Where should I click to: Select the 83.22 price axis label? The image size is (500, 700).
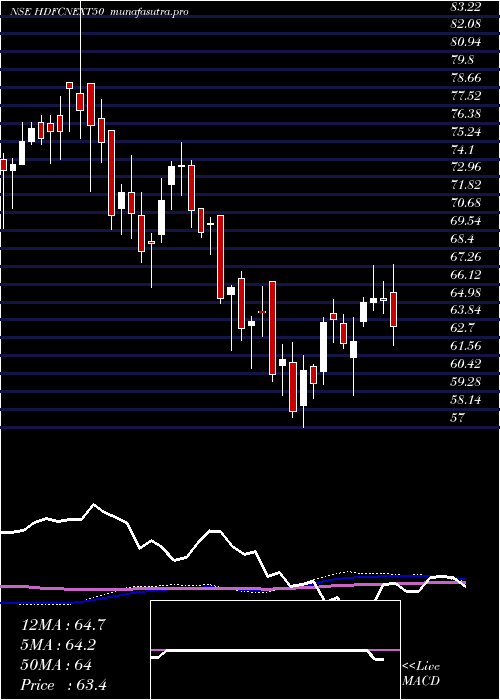[x=466, y=6]
